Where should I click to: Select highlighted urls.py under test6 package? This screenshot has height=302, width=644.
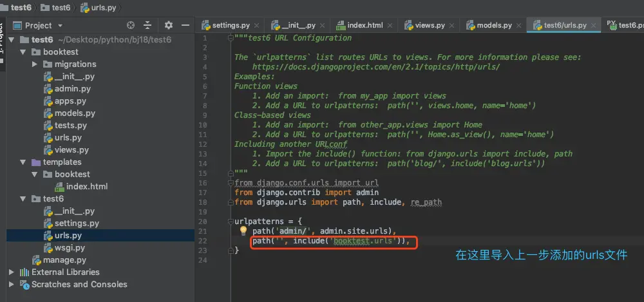point(68,236)
